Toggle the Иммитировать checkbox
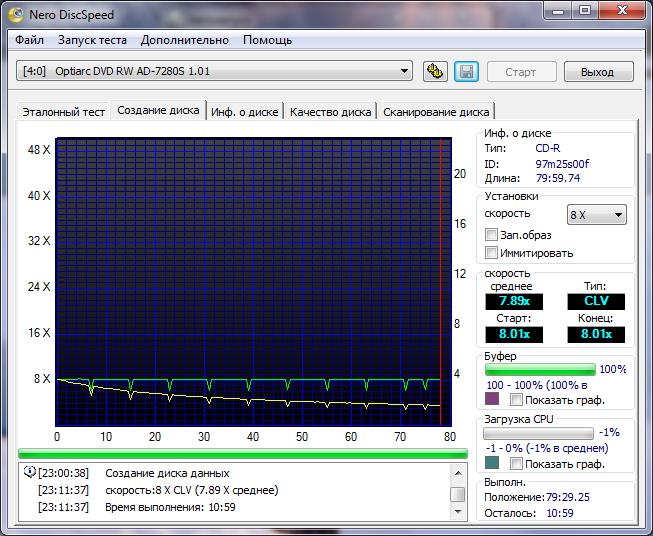 [491, 253]
